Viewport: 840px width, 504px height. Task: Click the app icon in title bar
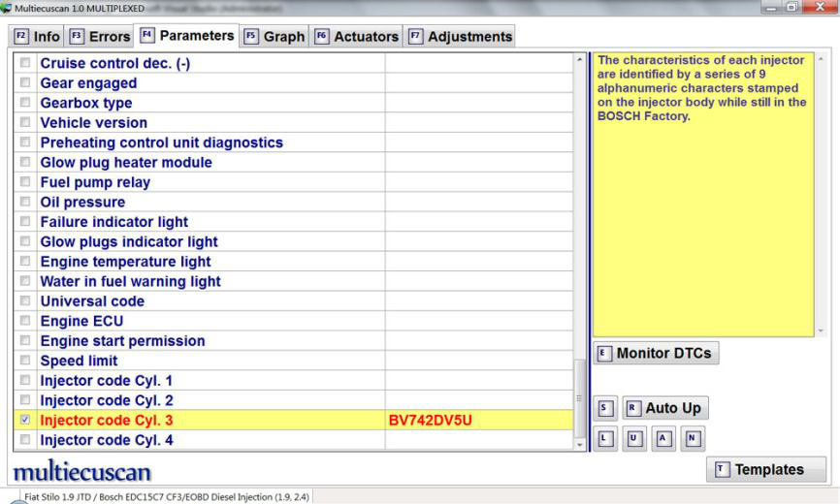click(9, 9)
